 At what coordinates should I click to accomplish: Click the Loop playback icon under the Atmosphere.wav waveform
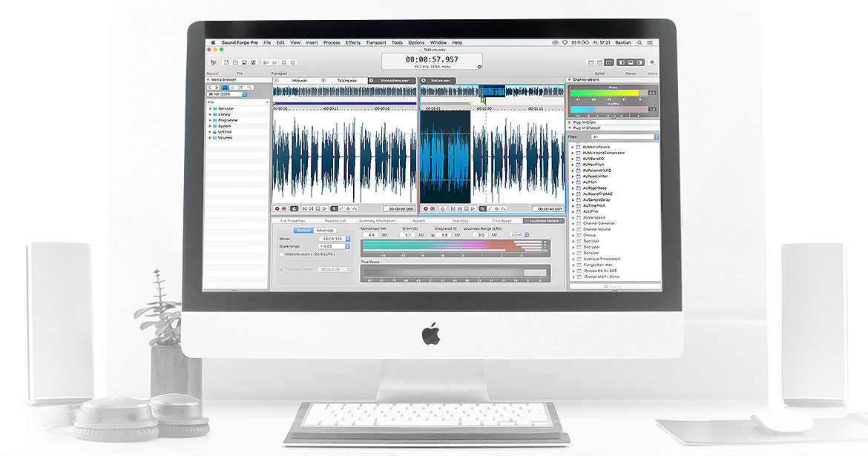pyautogui.click(x=294, y=208)
